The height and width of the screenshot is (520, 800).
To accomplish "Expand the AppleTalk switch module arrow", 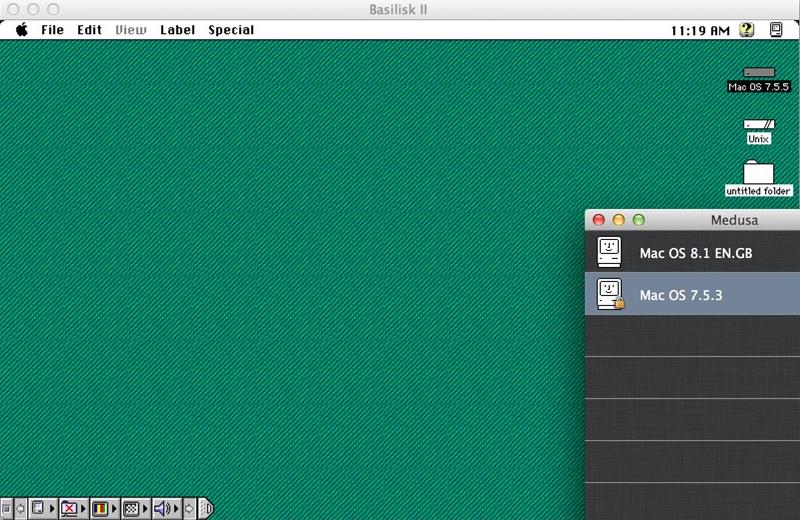I will [x=52, y=509].
